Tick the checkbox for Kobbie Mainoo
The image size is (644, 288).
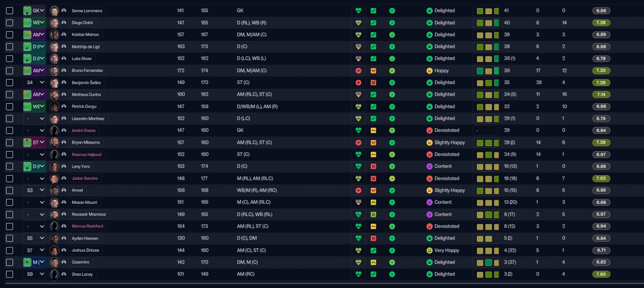pos(10,35)
